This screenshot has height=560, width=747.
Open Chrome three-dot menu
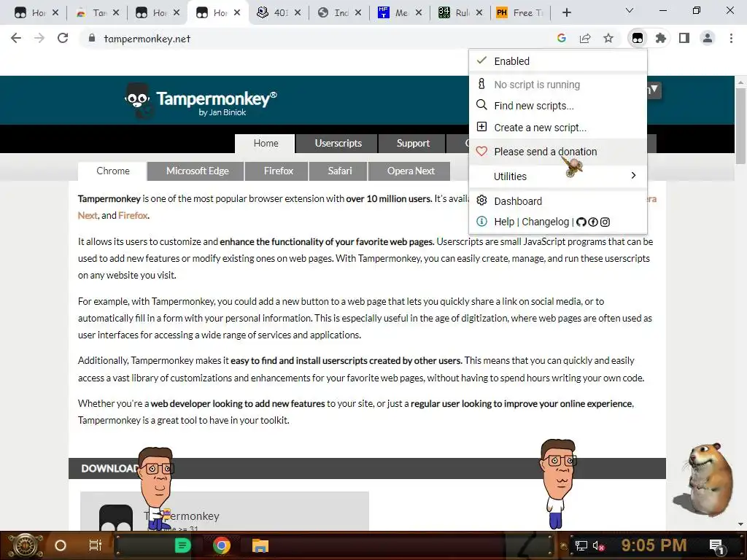(x=731, y=38)
